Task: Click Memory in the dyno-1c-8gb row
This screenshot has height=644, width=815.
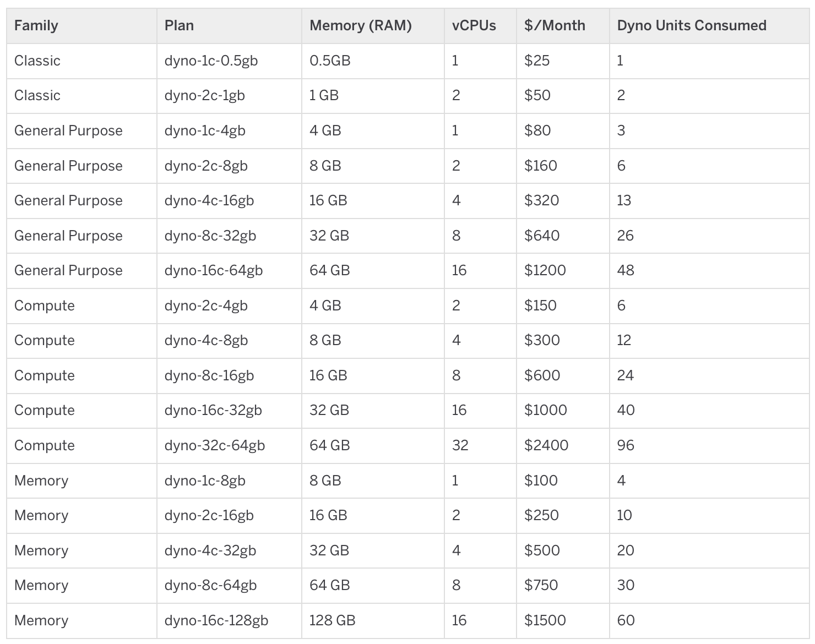Action: pyautogui.click(x=41, y=481)
